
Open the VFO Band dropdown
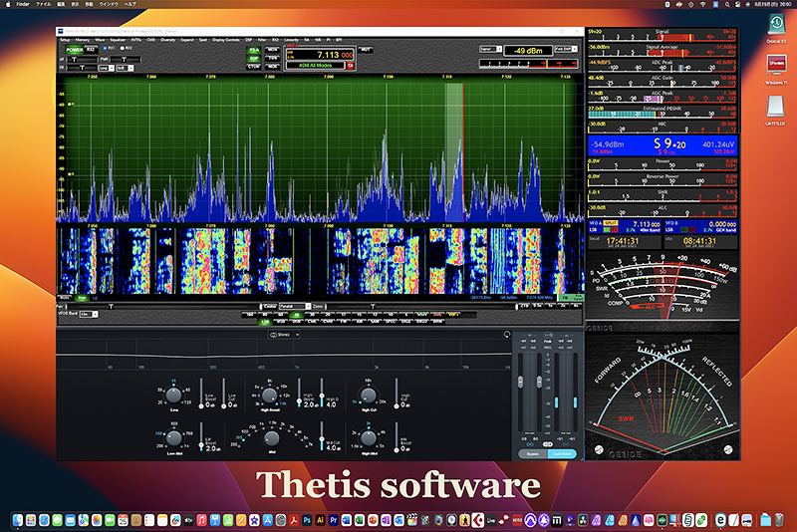point(89,315)
